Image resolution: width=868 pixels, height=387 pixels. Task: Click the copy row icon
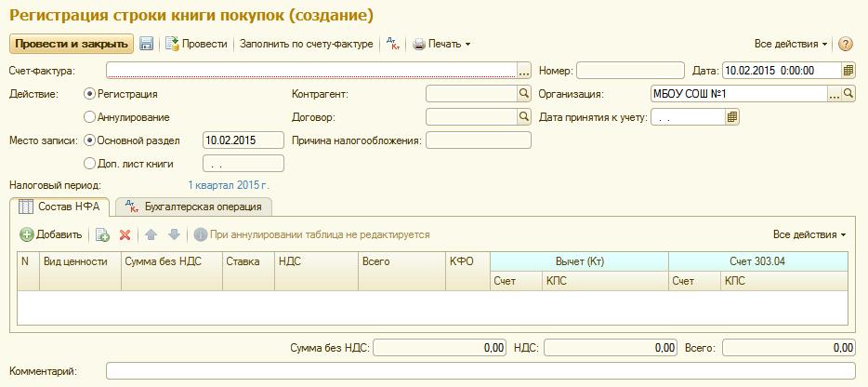[x=102, y=234]
